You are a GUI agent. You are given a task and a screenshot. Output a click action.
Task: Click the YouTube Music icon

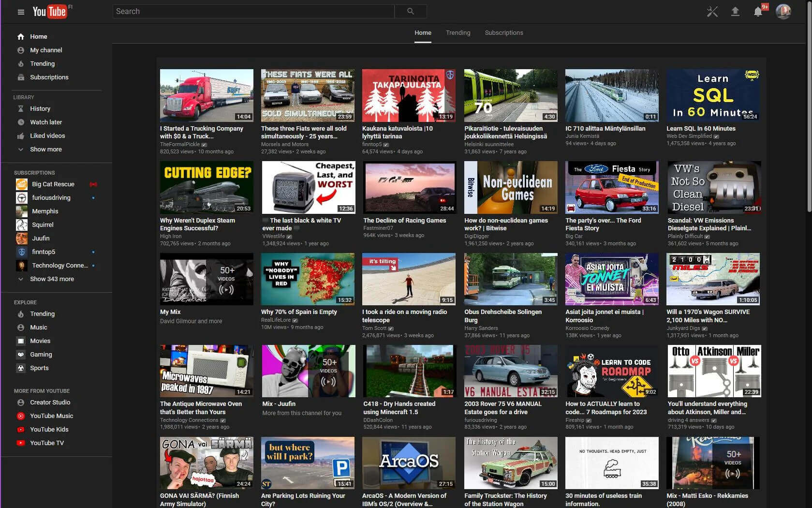pyautogui.click(x=21, y=416)
